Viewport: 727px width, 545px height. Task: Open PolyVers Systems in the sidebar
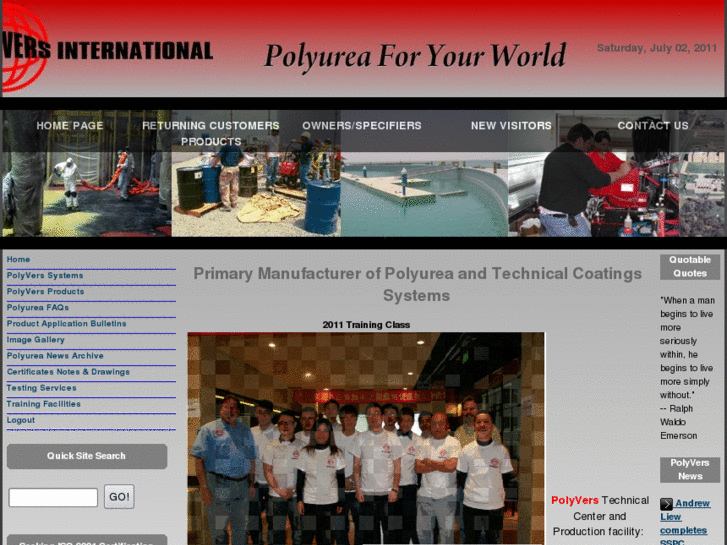45,276
